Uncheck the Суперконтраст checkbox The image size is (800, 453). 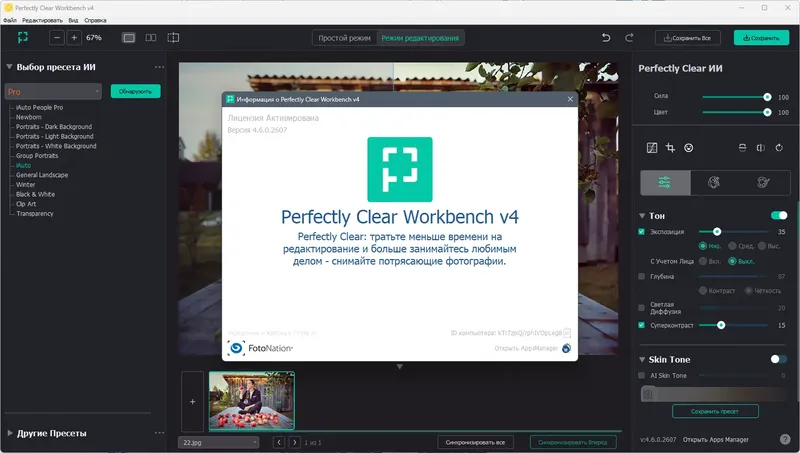point(642,325)
